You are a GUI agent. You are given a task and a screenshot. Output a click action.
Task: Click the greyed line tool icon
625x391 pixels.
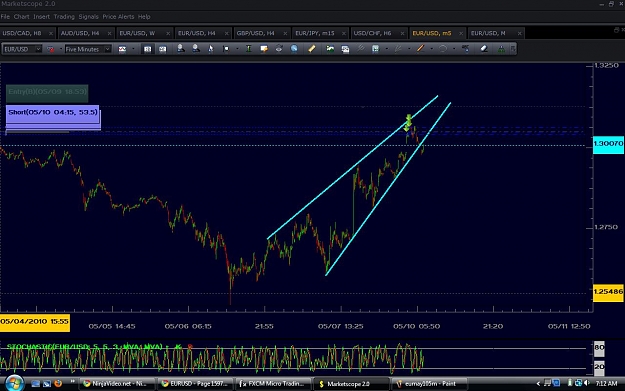[x=398, y=49]
